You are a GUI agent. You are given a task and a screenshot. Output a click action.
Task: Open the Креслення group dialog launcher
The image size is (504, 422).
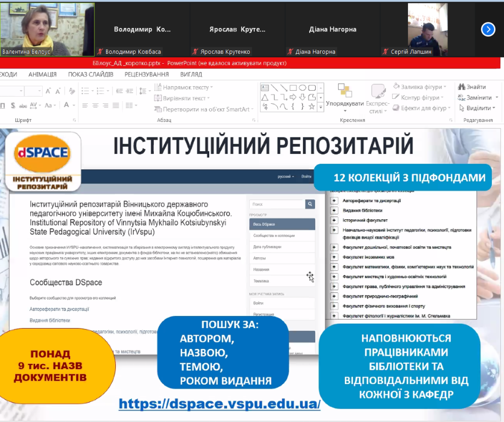(x=451, y=120)
